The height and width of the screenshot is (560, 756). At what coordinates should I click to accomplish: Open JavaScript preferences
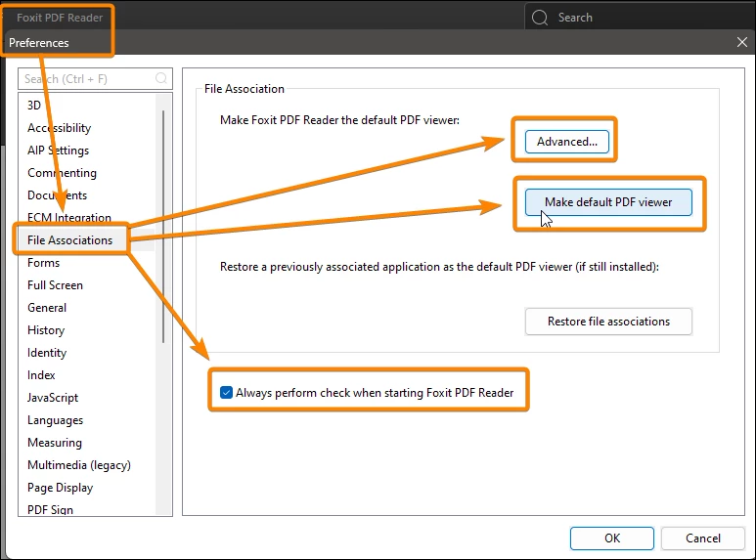tap(53, 398)
